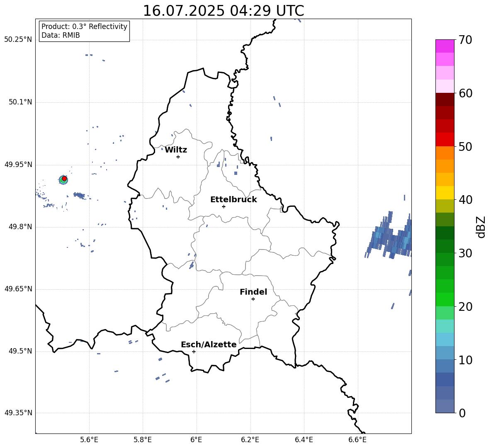Click the 49.8°N latitude label
The height and width of the screenshot is (448, 491).
pyautogui.click(x=20, y=227)
